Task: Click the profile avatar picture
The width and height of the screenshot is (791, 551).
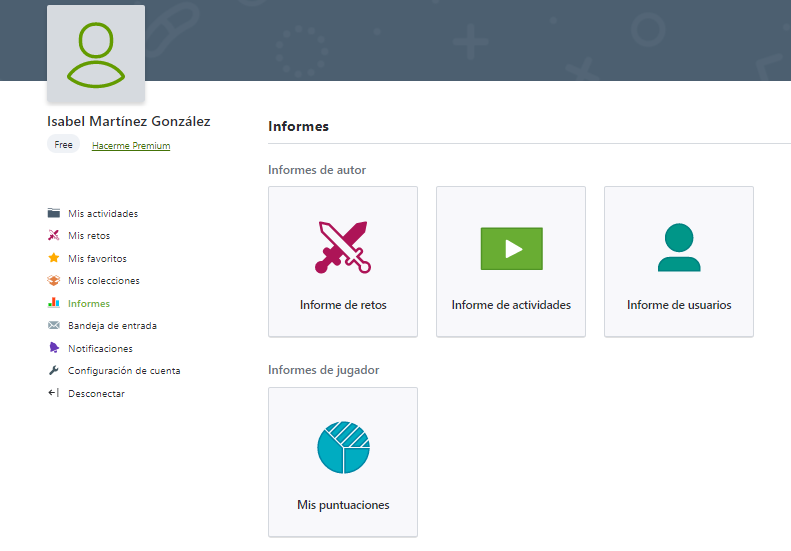Action: tap(96, 54)
